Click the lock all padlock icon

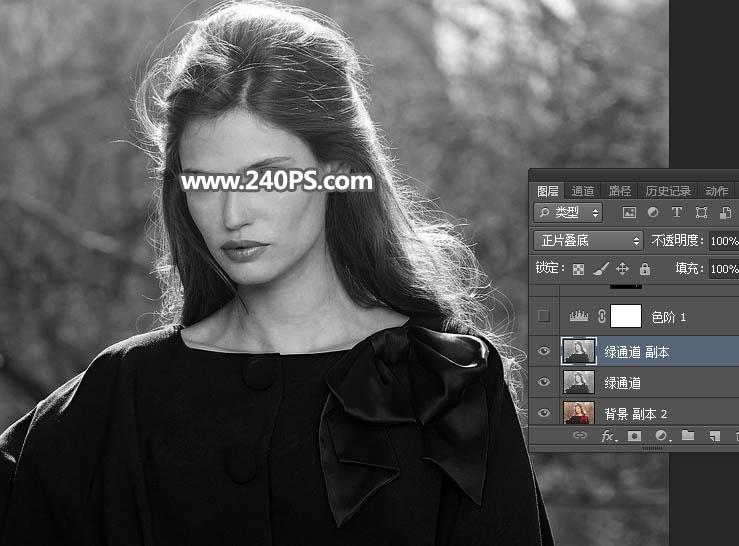(x=644, y=269)
